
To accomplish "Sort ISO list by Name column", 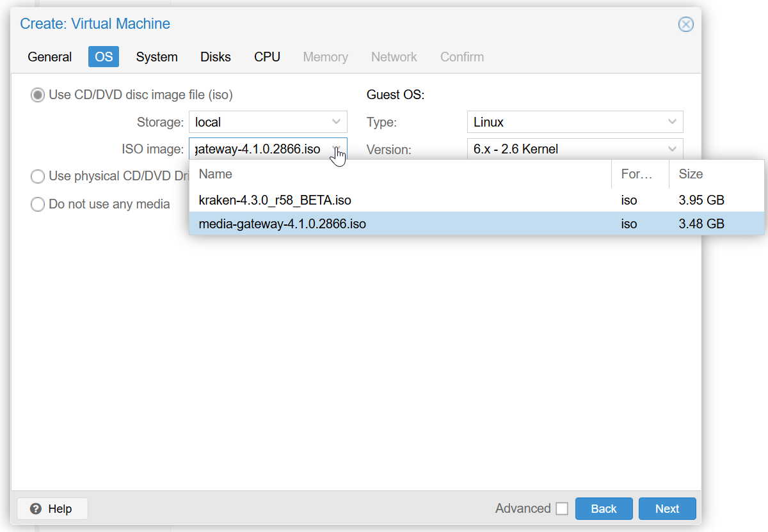I will tap(401, 174).
